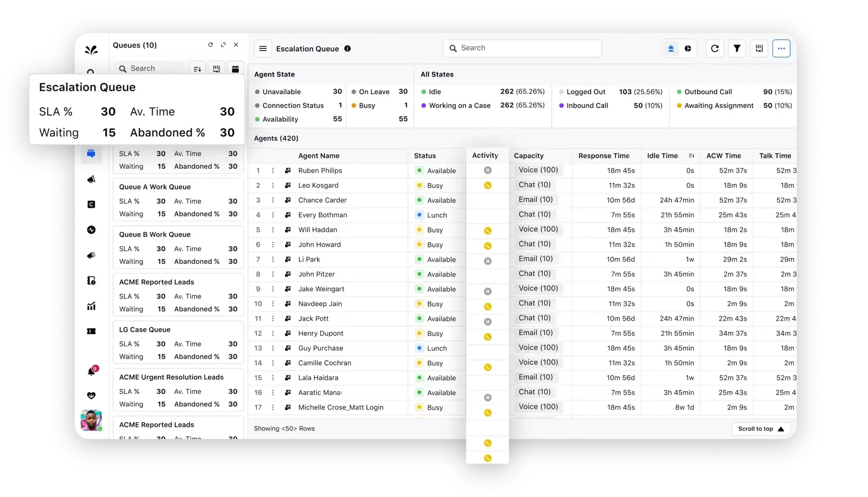Viewport: 868px width, 497px height.
Task: Open the filter icon in the top toolbar
Action: 737,48
